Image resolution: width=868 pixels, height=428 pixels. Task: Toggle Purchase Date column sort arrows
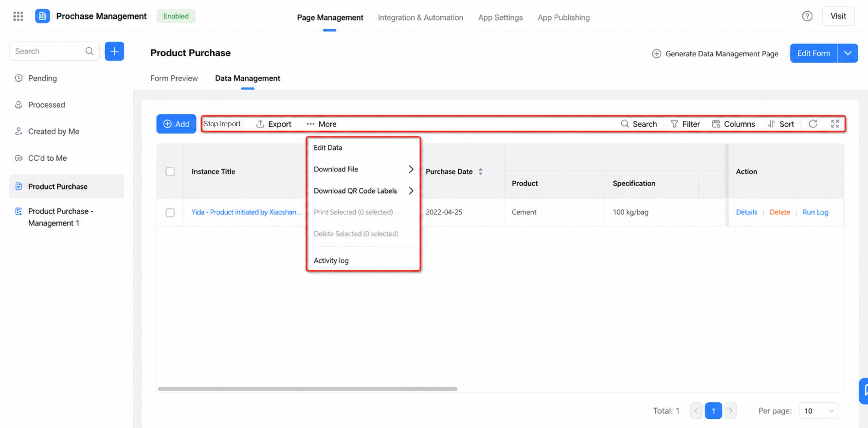(480, 172)
